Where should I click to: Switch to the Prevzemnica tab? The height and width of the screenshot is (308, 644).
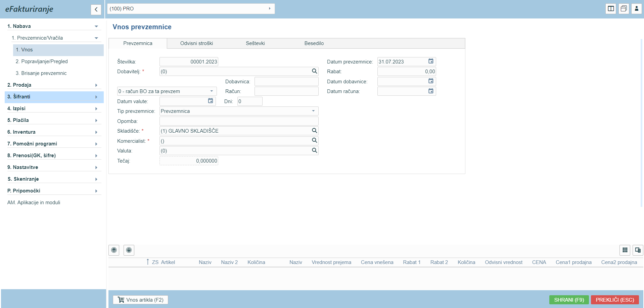click(138, 43)
